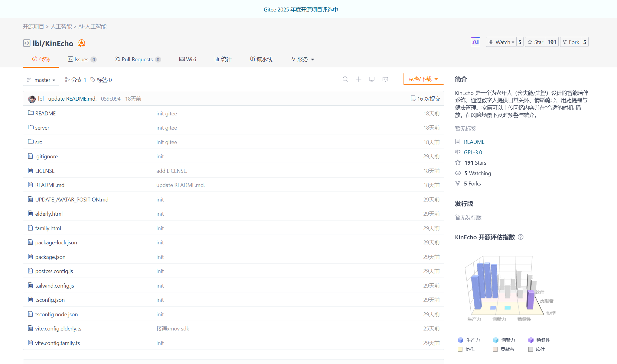This screenshot has height=364, width=617.
Task: Open the master branch selector
Action: [x=41, y=80]
